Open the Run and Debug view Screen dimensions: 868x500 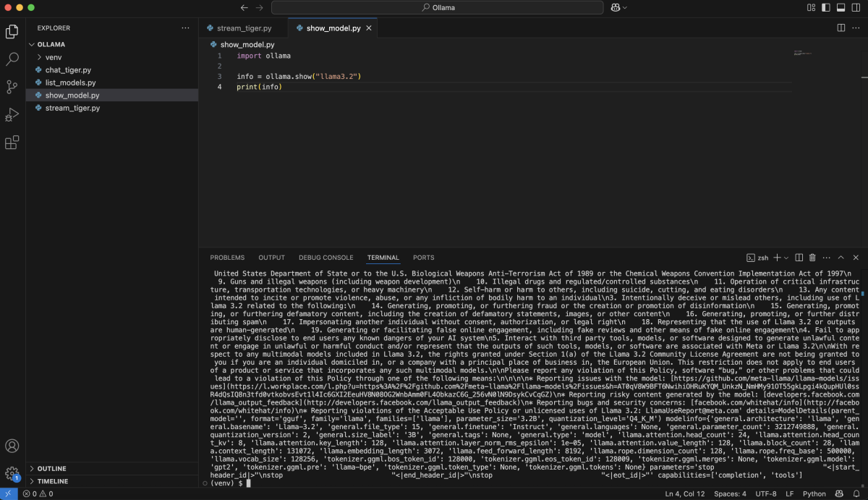coord(12,114)
